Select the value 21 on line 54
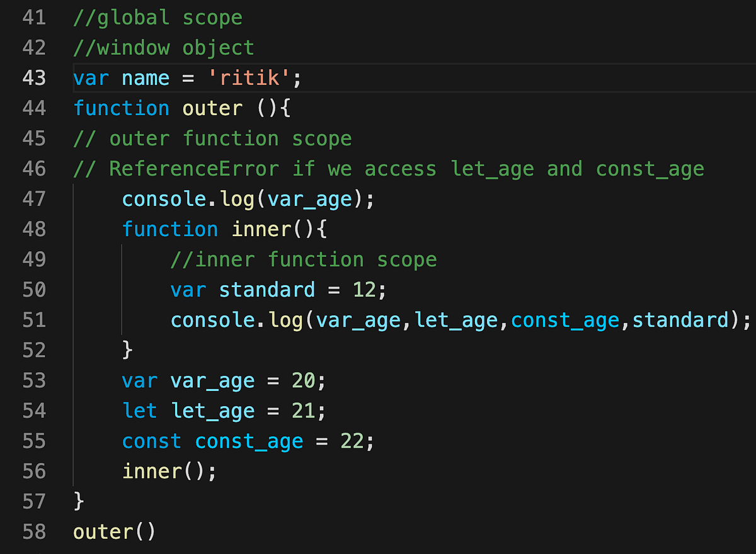Image resolution: width=756 pixels, height=554 pixels. [305, 410]
